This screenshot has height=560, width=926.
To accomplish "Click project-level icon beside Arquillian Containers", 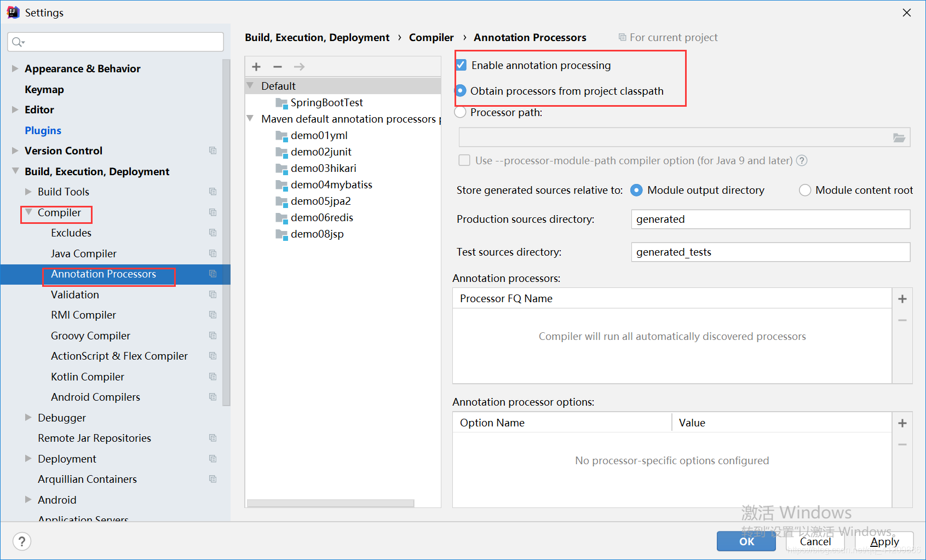I will pyautogui.click(x=213, y=479).
